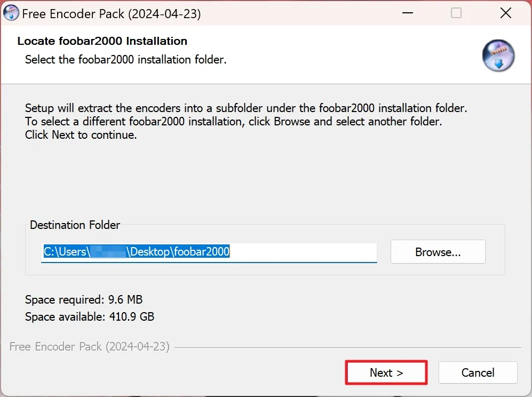Click the installer icon in title bar
Image resolution: width=532 pixels, height=397 pixels.
pyautogui.click(x=11, y=13)
